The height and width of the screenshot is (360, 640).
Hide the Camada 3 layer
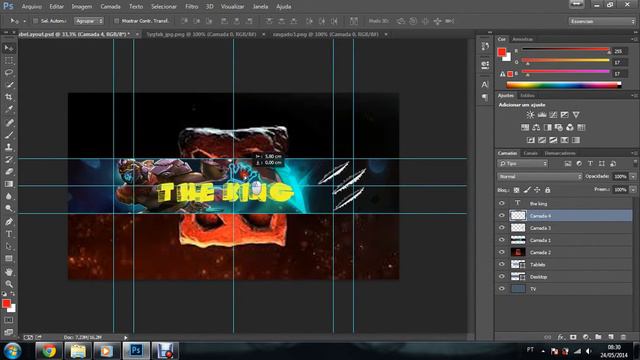click(502, 228)
